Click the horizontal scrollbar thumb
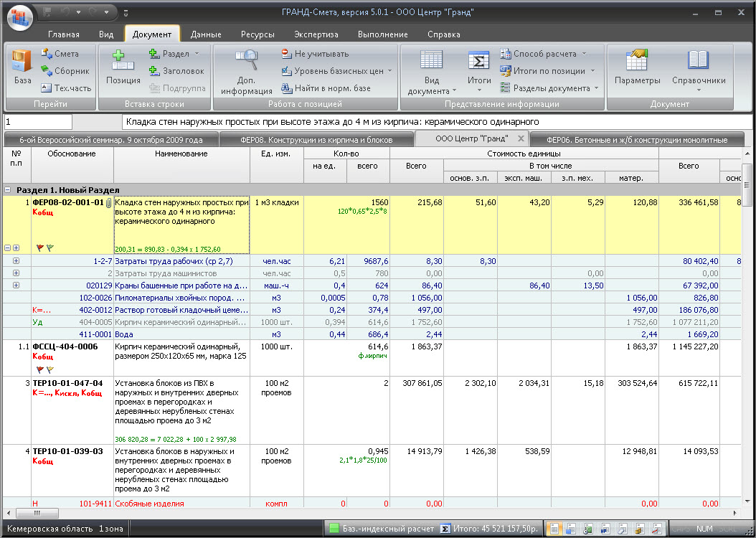This screenshot has height=538, width=756. point(37,513)
